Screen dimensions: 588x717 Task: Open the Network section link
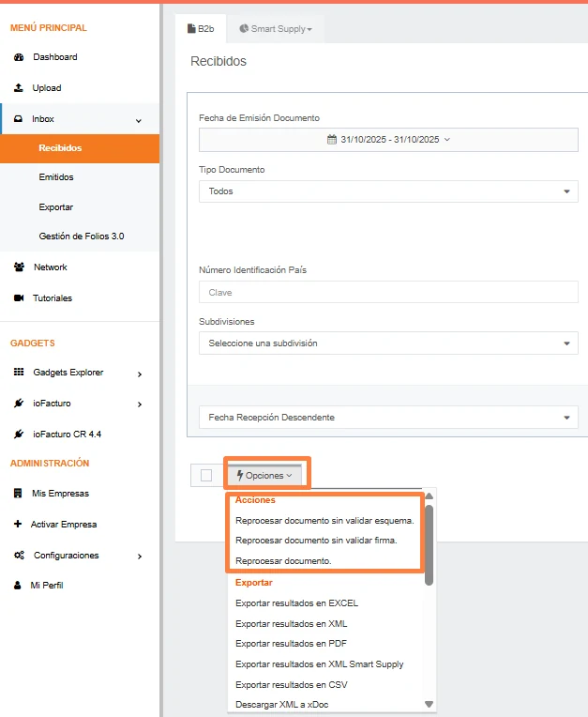(x=51, y=267)
